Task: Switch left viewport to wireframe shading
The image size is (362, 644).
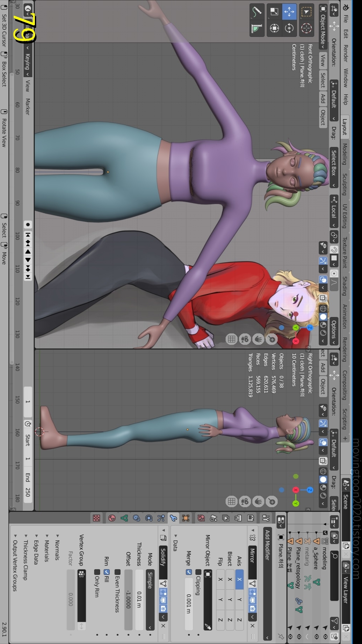Action: tap(323, 309)
